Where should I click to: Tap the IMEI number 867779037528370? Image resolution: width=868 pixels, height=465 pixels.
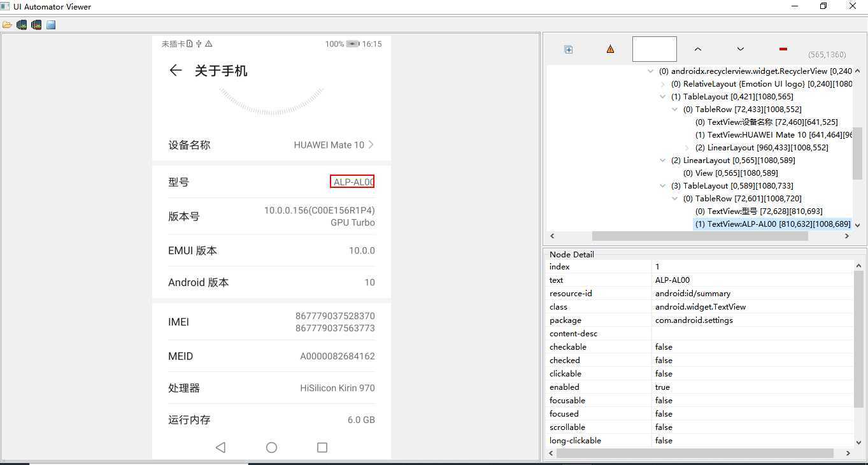tap(335, 316)
